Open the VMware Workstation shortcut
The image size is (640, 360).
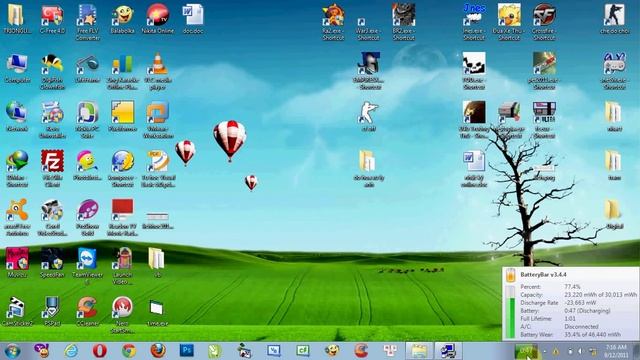coord(158,120)
